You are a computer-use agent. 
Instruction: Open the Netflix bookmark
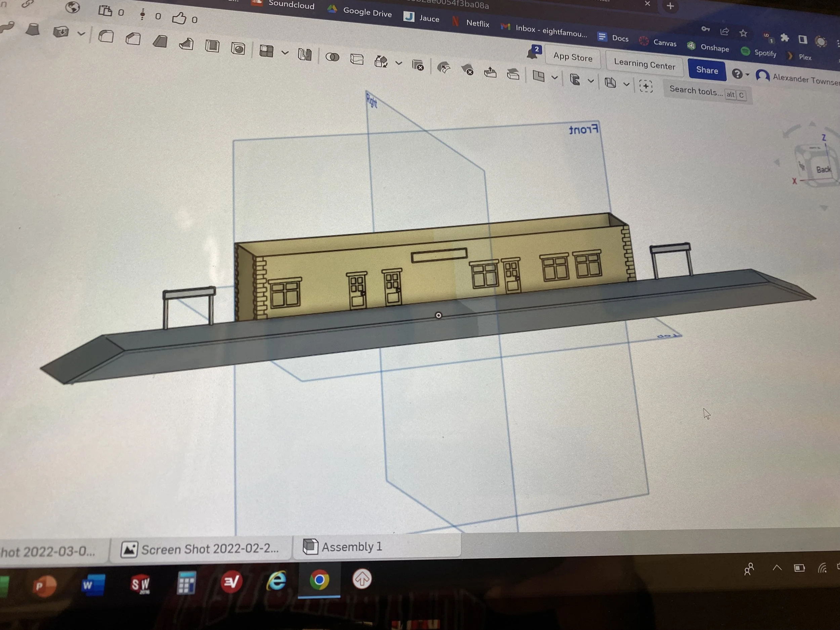point(471,23)
